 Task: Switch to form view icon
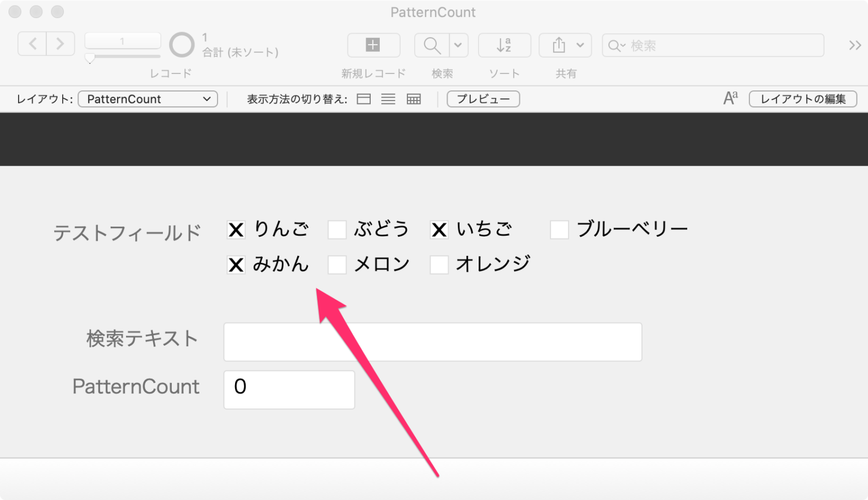click(363, 98)
